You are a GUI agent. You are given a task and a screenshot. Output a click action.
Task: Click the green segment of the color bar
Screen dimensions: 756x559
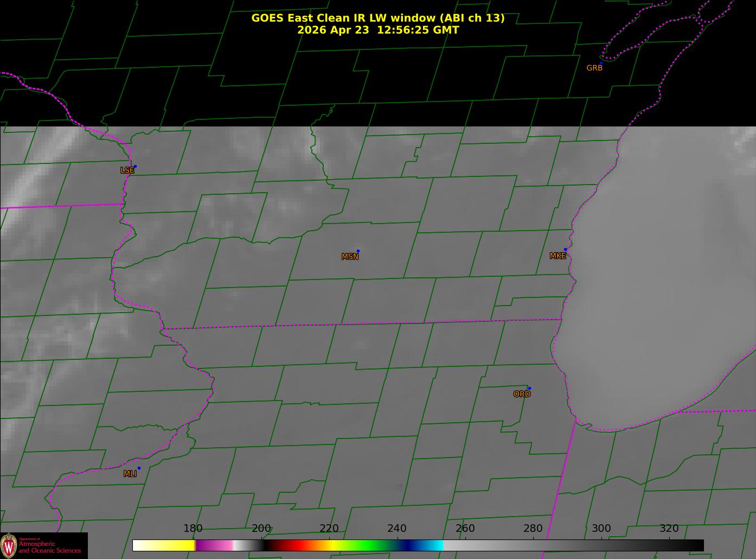coord(369,545)
